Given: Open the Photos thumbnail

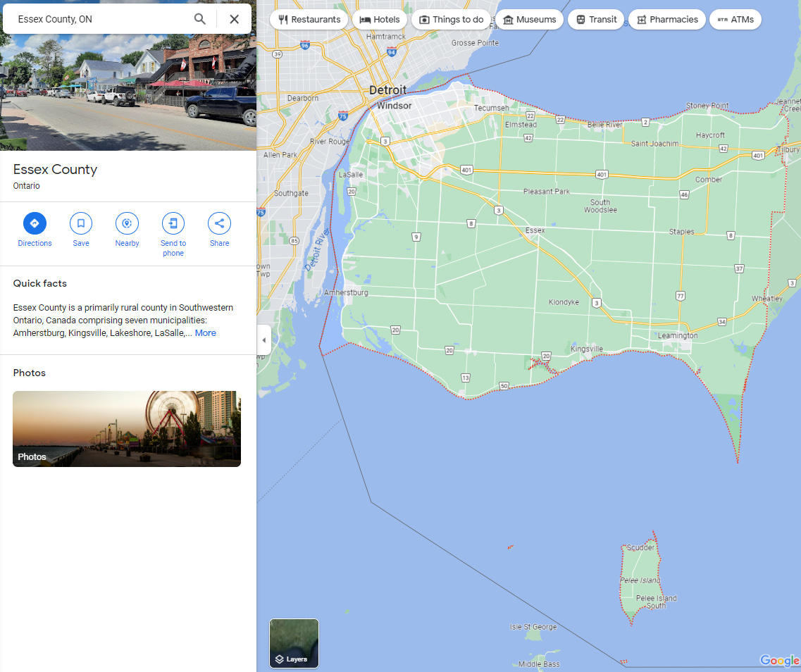Looking at the screenshot, I should [127, 429].
